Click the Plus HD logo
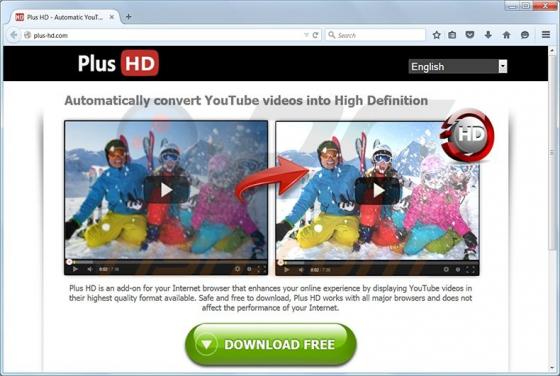 pyautogui.click(x=118, y=63)
